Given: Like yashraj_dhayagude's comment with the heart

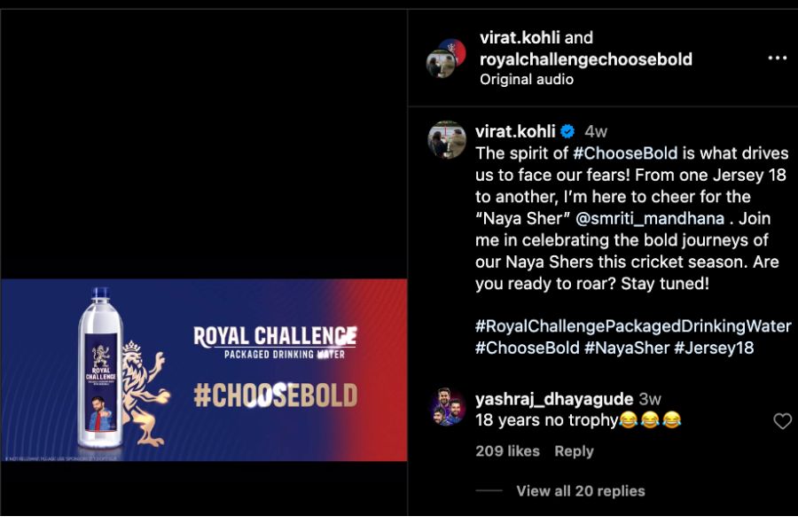Looking at the screenshot, I should [x=782, y=421].
